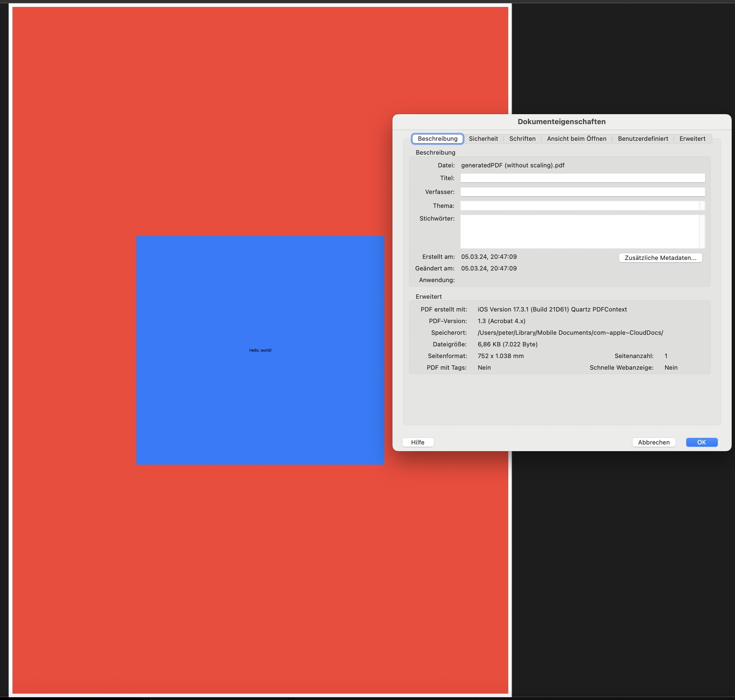
Task: Click the Stichwörter text area
Action: (x=580, y=231)
